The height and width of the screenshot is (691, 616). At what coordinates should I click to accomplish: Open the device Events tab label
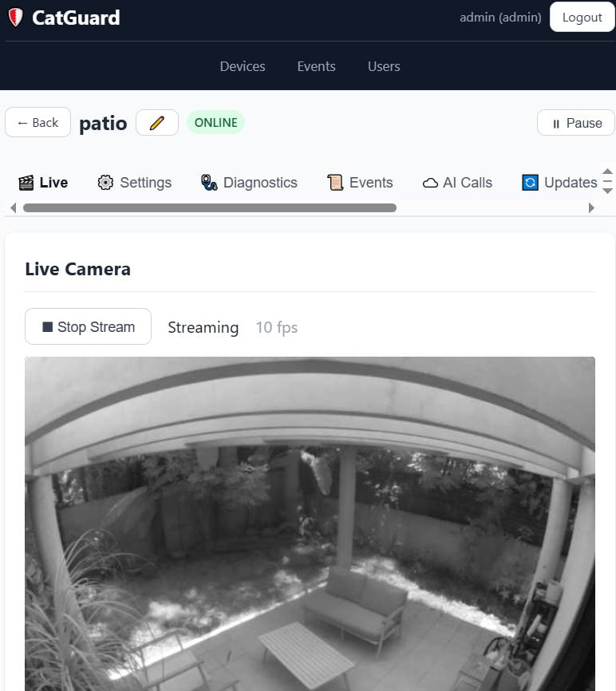point(371,183)
